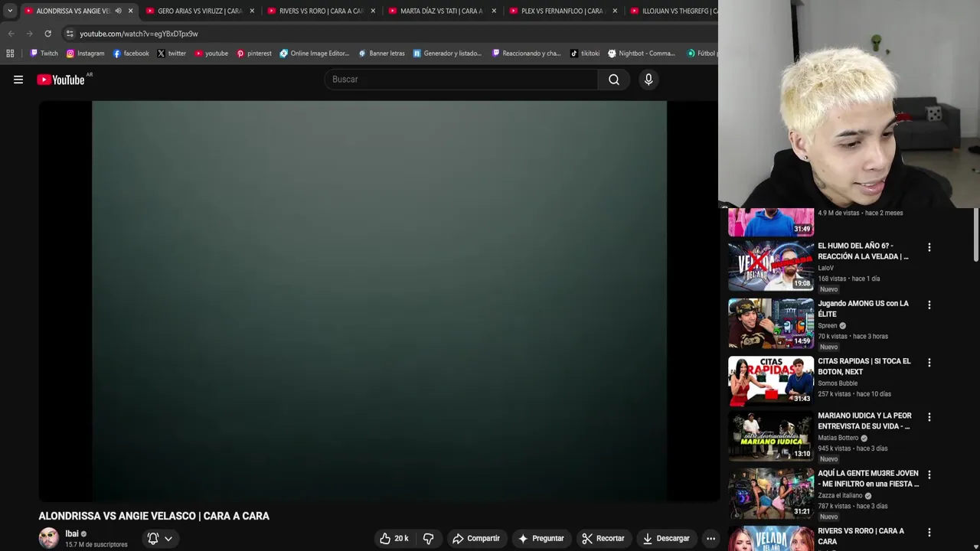Open options for Jugando AMONG US video

929,305
